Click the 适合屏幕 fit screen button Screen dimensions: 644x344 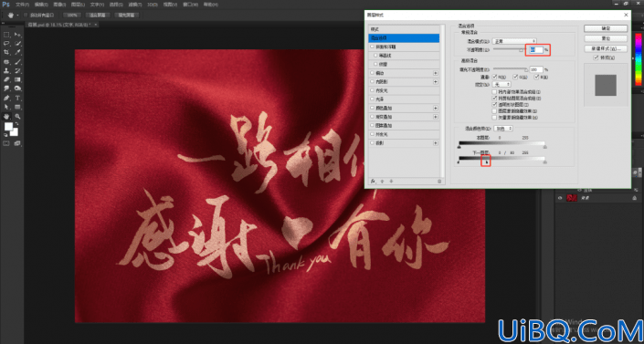[x=98, y=16]
